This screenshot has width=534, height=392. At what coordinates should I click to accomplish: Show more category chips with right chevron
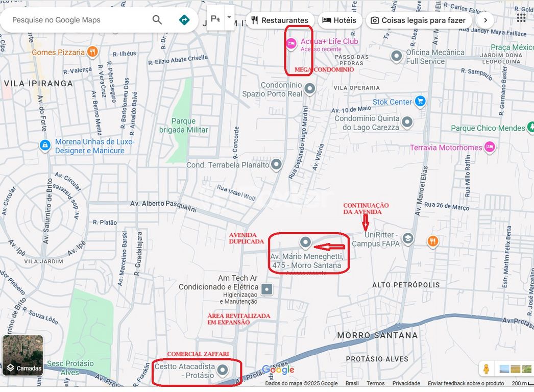coord(485,20)
